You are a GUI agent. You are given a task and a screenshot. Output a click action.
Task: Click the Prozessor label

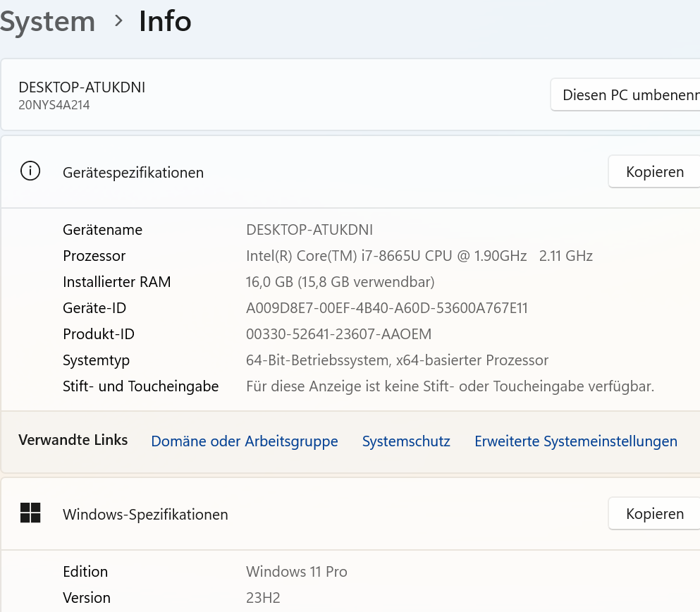(x=94, y=256)
